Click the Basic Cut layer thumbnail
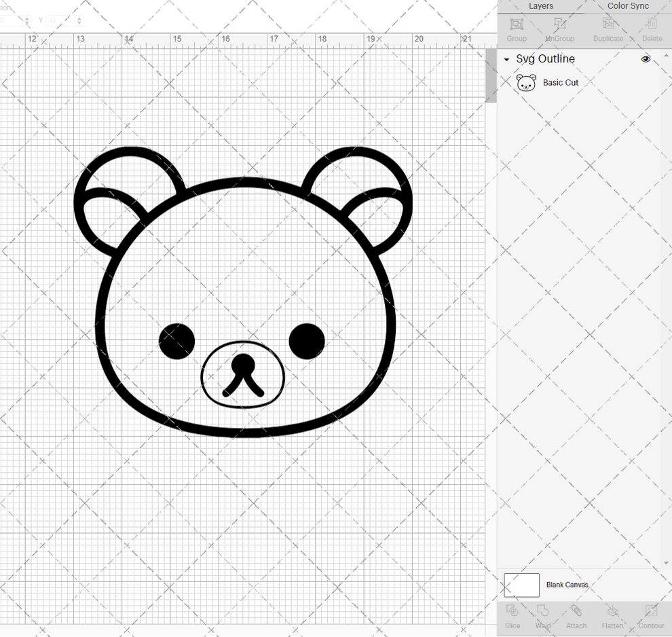The width and height of the screenshot is (672, 637). click(x=526, y=82)
